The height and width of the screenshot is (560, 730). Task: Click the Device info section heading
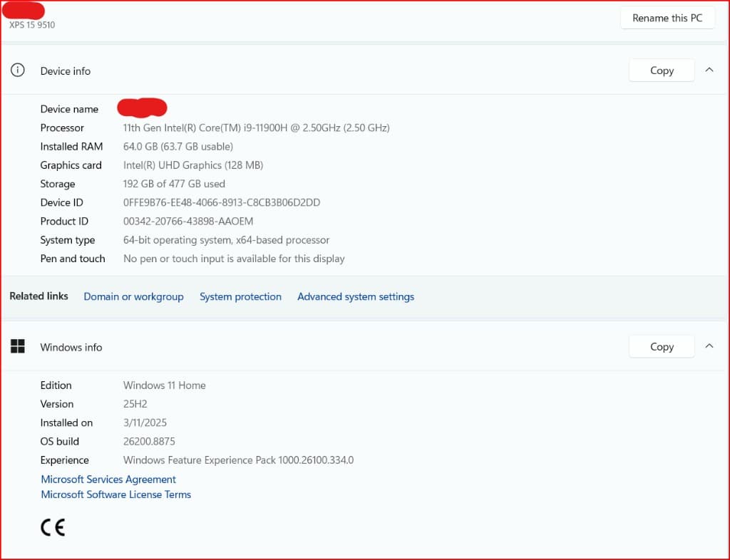tap(66, 71)
